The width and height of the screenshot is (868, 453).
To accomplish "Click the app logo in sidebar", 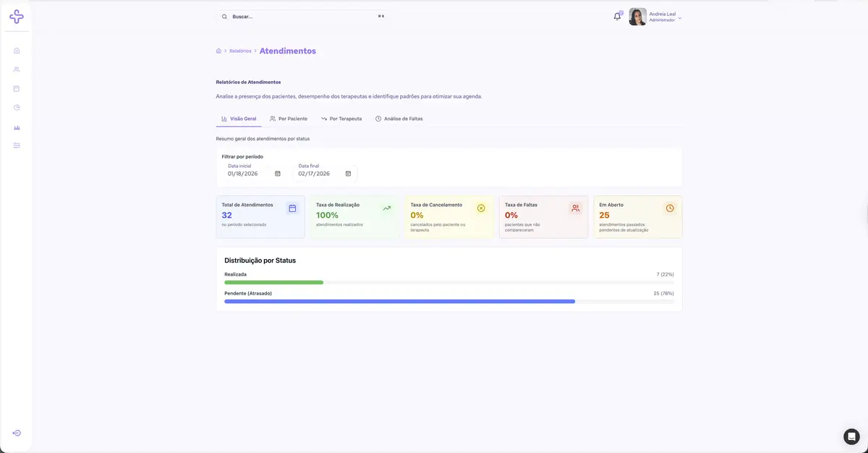I will [17, 16].
